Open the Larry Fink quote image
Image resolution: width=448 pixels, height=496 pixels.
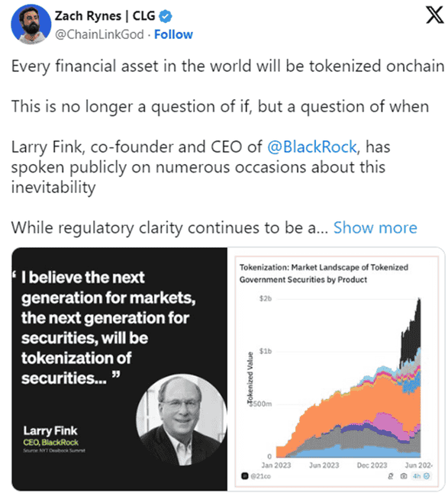click(x=120, y=369)
